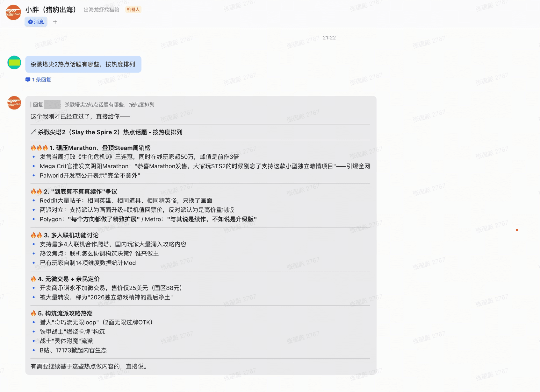The height and width of the screenshot is (392, 540).
Task: Click subtitle 出海龙虾找猎豹
Action: tap(101, 10)
